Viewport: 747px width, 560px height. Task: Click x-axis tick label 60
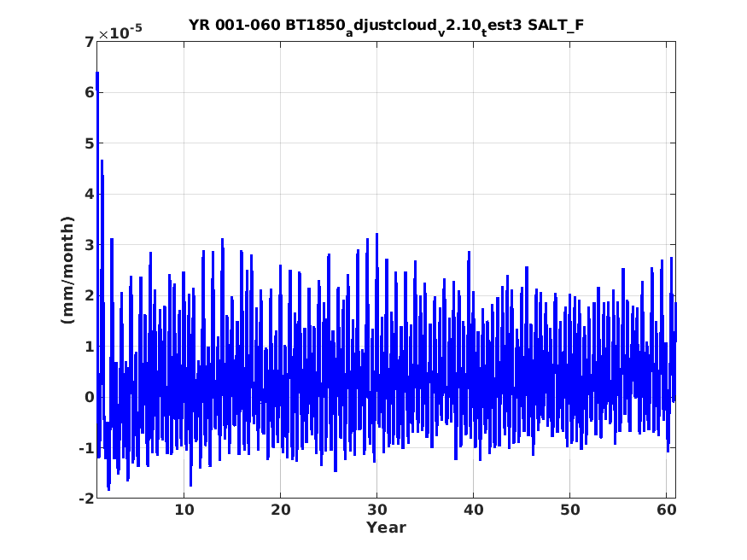pyautogui.click(x=666, y=510)
